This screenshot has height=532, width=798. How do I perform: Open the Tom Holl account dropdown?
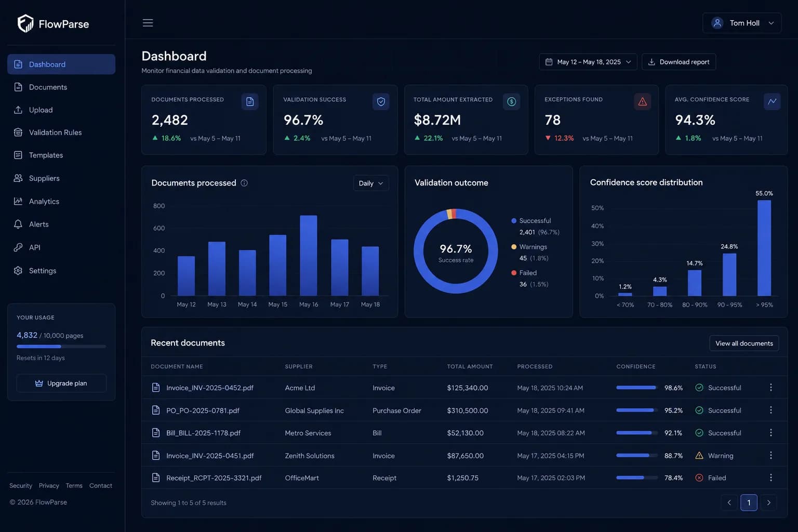[742, 23]
